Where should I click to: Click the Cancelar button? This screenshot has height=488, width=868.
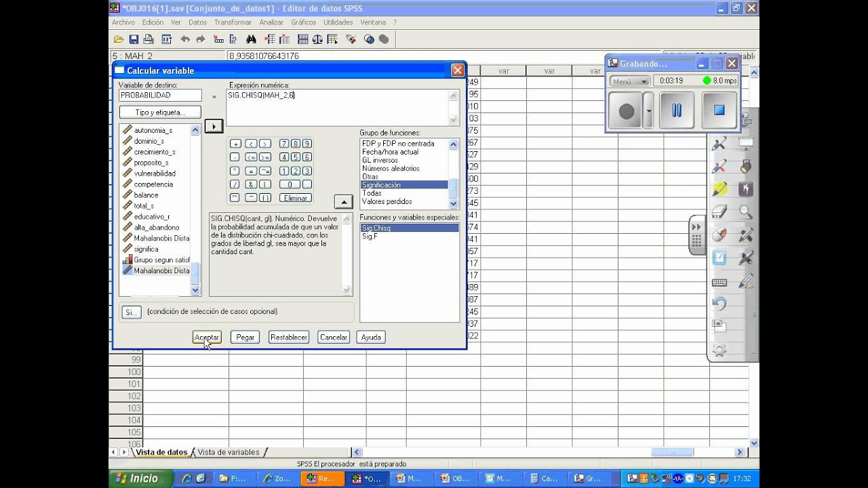(x=334, y=337)
